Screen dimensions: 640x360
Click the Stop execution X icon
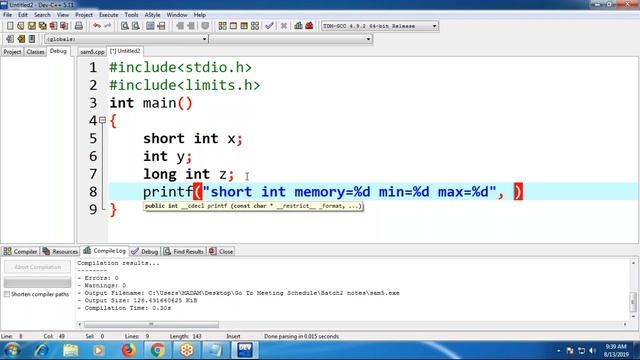[284, 26]
